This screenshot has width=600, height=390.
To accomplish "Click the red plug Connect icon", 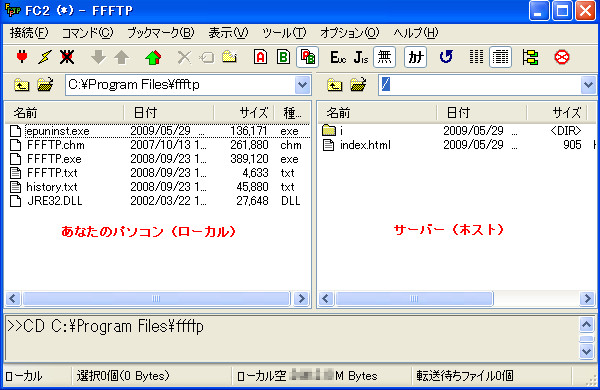I will point(22,57).
